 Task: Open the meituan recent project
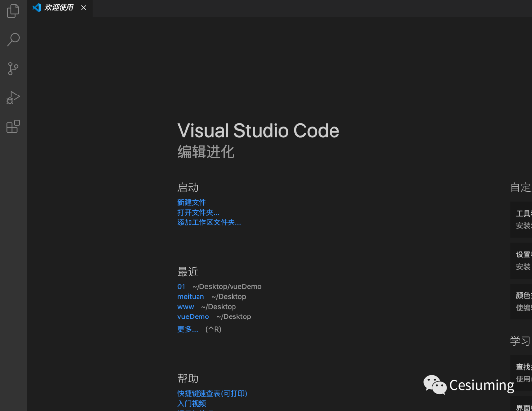(191, 296)
